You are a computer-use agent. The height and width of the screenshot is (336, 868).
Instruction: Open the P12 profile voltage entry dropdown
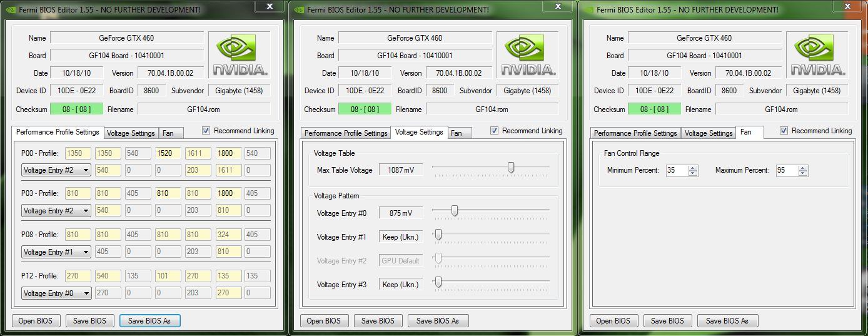pyautogui.click(x=56, y=293)
